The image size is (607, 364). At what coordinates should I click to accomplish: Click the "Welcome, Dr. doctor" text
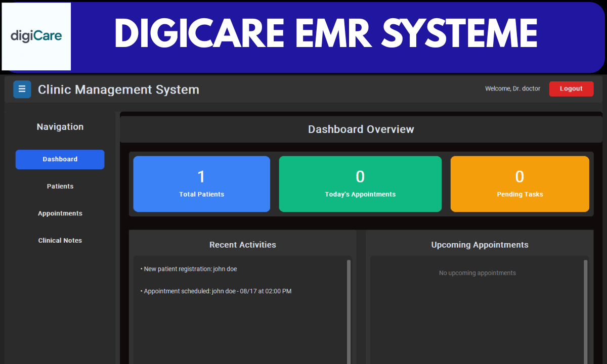(512, 88)
